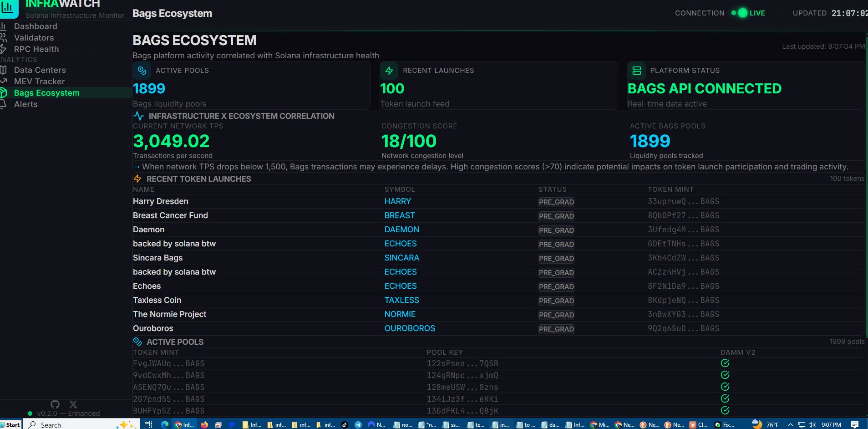Click the 1899 active pools count

tap(149, 88)
